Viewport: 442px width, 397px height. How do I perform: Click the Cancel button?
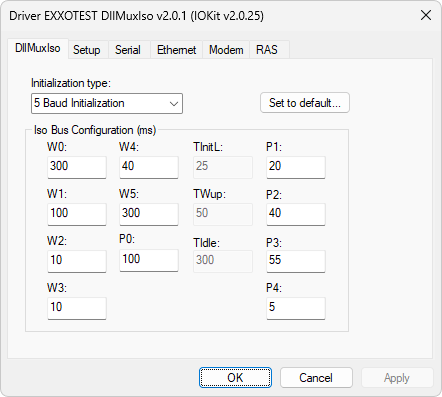coord(316,378)
